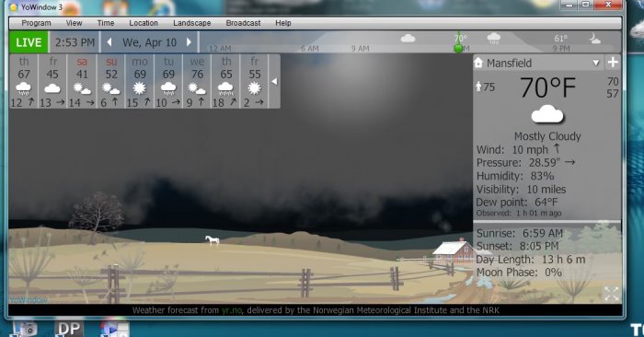Click the Mostly Cloudy cloud icon

(547, 115)
